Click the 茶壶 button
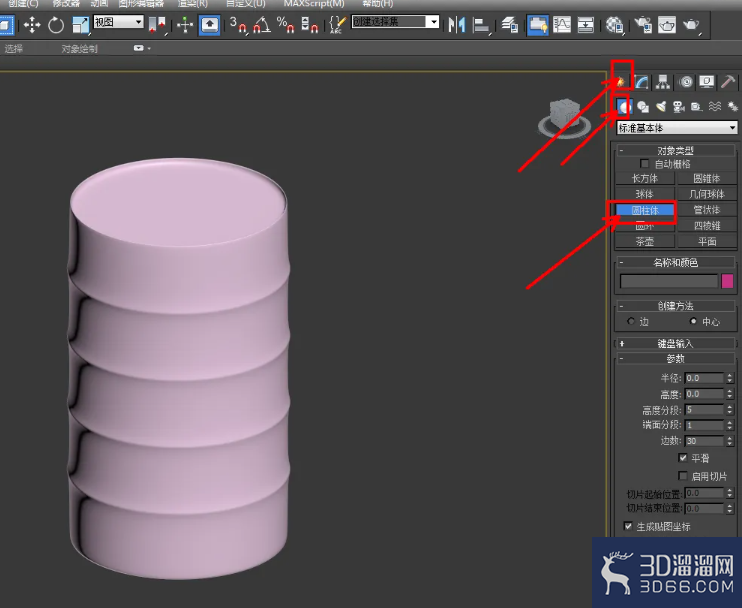 coord(645,241)
